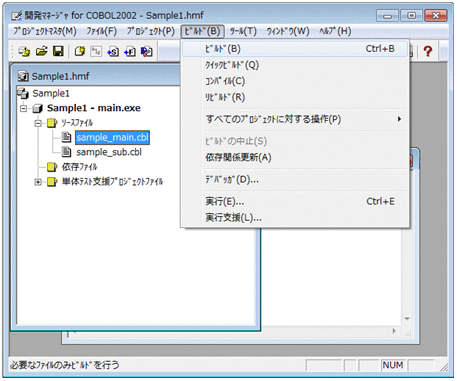Select すべてのプロジェクトに対する操作(P) menu entry

click(x=295, y=119)
